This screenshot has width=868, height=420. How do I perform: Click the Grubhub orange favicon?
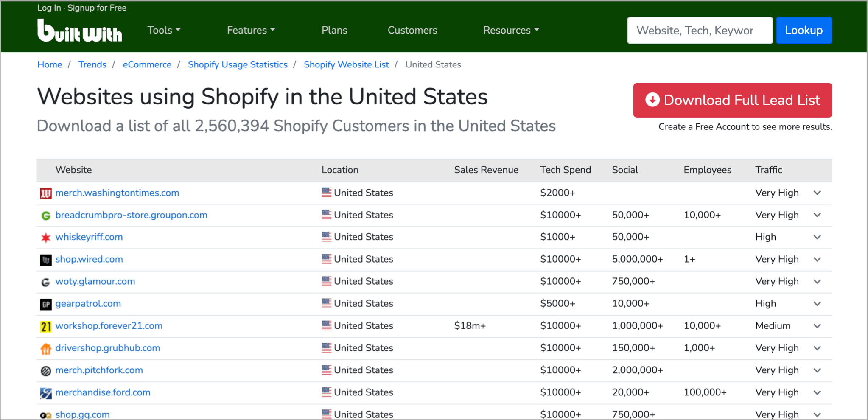[x=46, y=349]
